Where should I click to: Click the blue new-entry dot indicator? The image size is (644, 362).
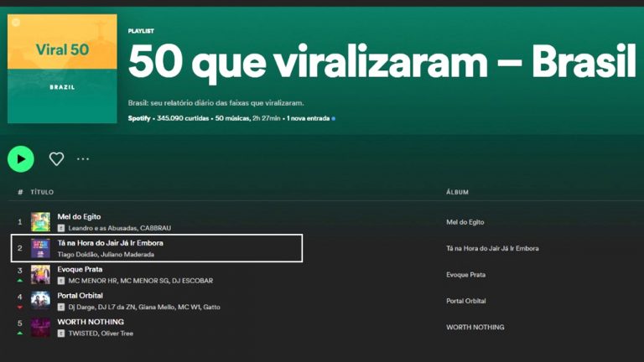tap(334, 119)
